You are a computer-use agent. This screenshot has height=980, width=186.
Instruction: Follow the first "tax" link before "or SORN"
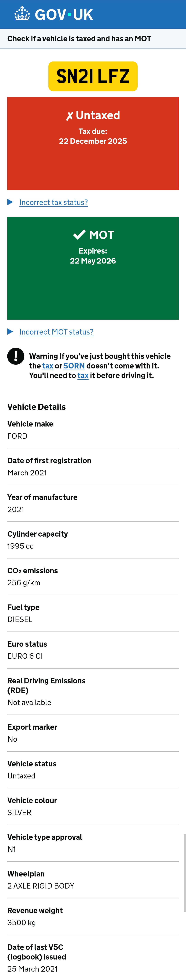click(48, 366)
